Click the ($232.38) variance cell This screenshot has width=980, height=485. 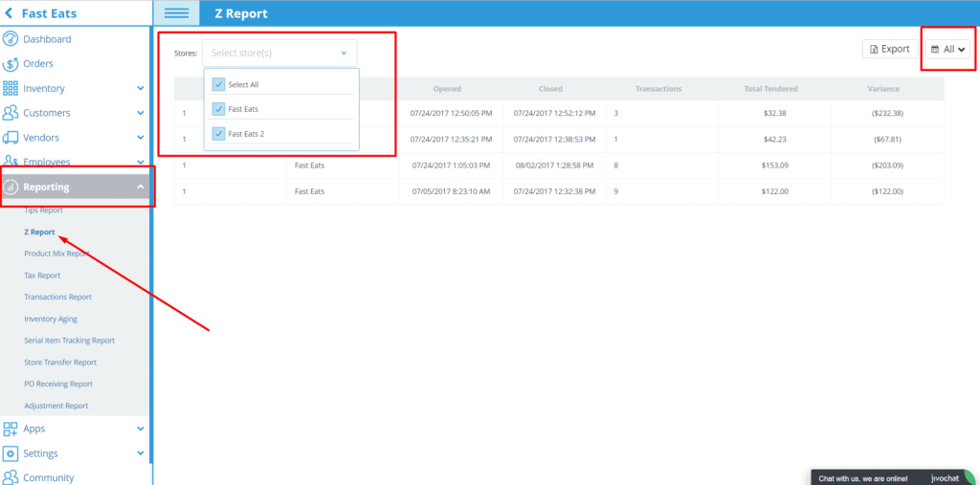point(887,113)
